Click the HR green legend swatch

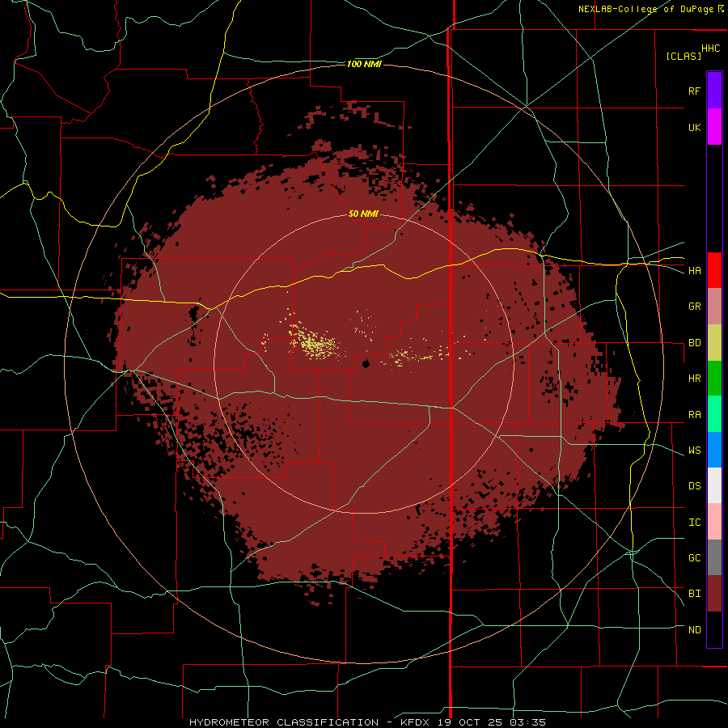click(714, 378)
